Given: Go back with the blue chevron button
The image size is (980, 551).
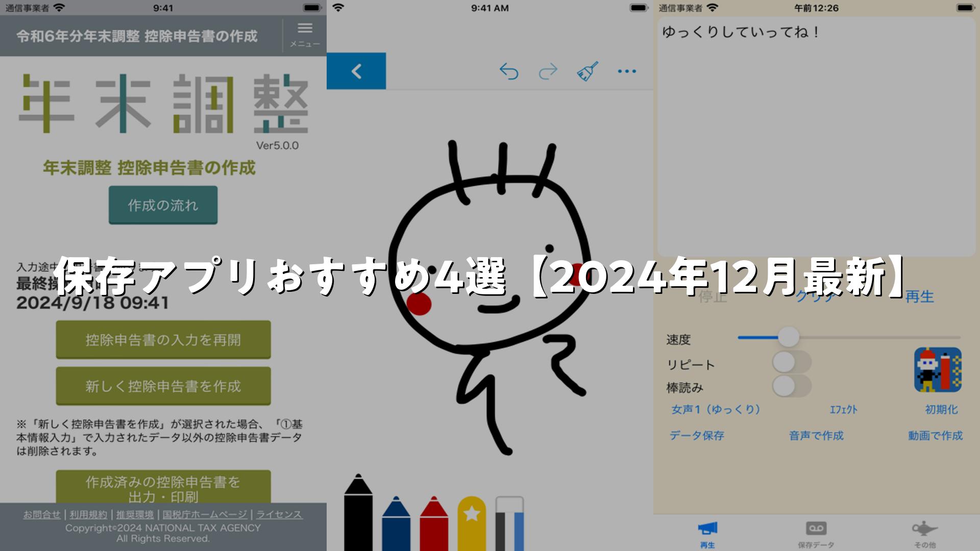Looking at the screenshot, I should point(356,71).
